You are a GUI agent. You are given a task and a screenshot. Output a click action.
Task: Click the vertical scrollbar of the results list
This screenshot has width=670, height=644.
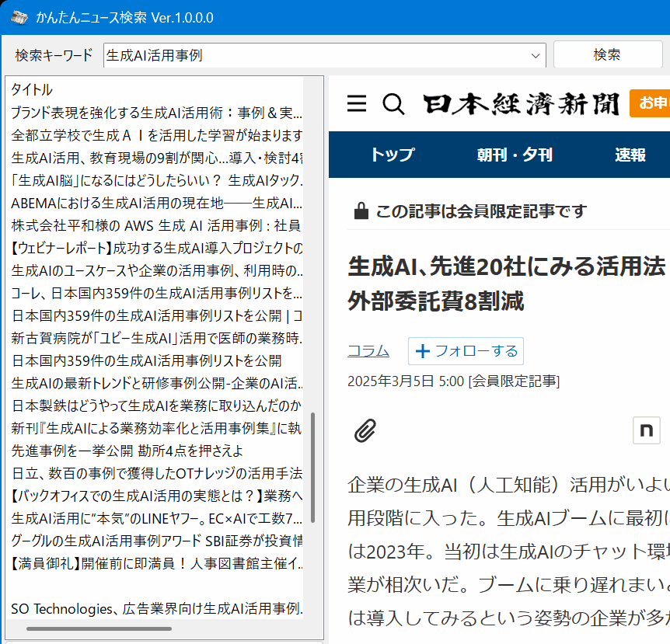coord(312,467)
